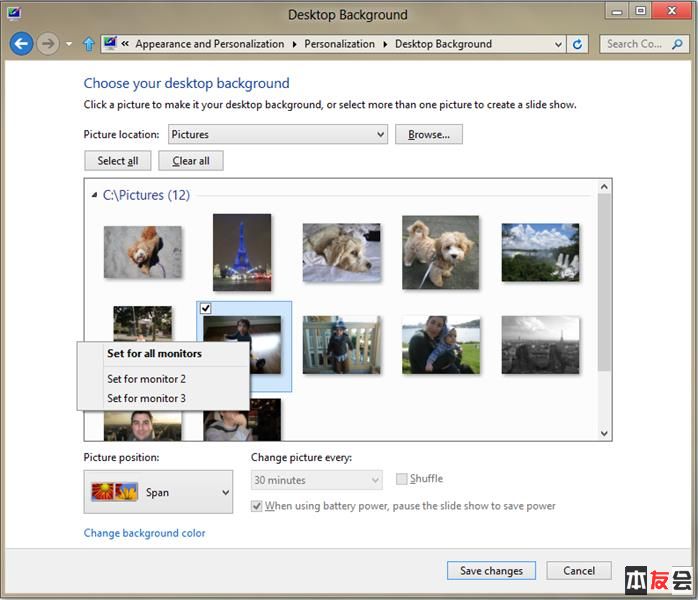Maximize the Desktop Background window
The image size is (698, 600).
[x=640, y=11]
